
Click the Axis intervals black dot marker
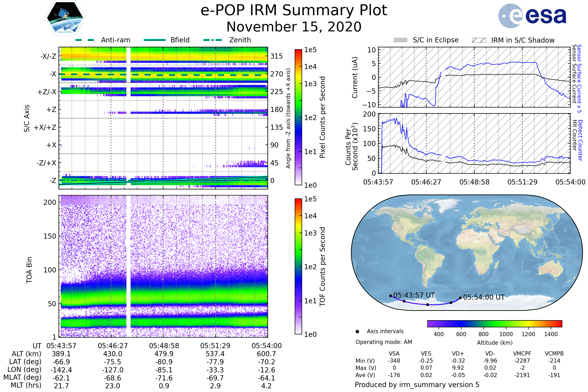[357, 332]
